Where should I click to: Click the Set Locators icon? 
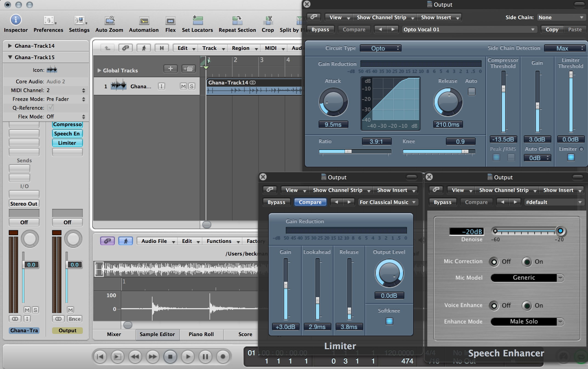197,21
